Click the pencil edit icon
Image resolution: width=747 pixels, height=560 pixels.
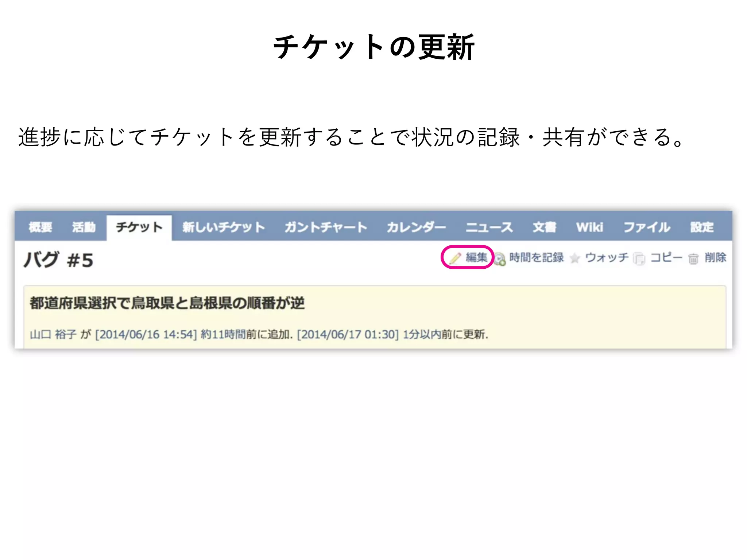click(x=455, y=258)
